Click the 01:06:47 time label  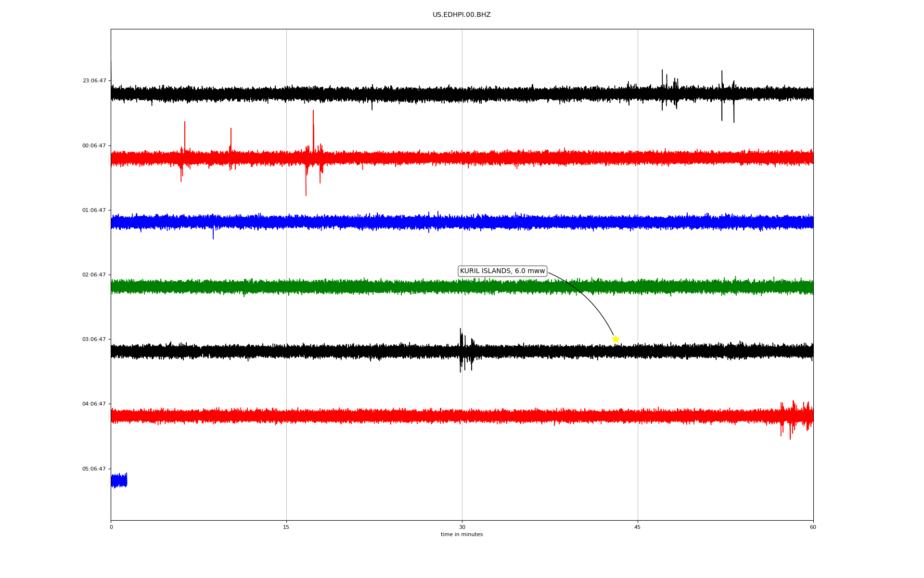(x=94, y=210)
